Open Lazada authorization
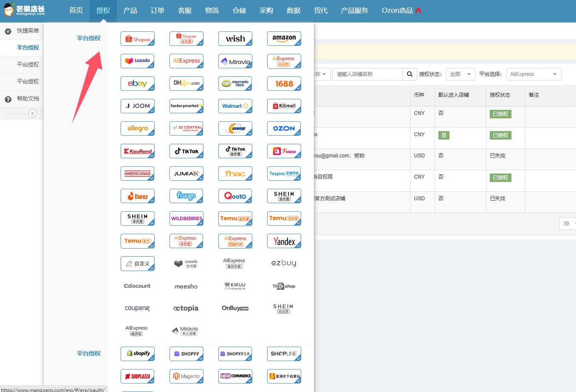The image size is (576, 392). pos(138,61)
